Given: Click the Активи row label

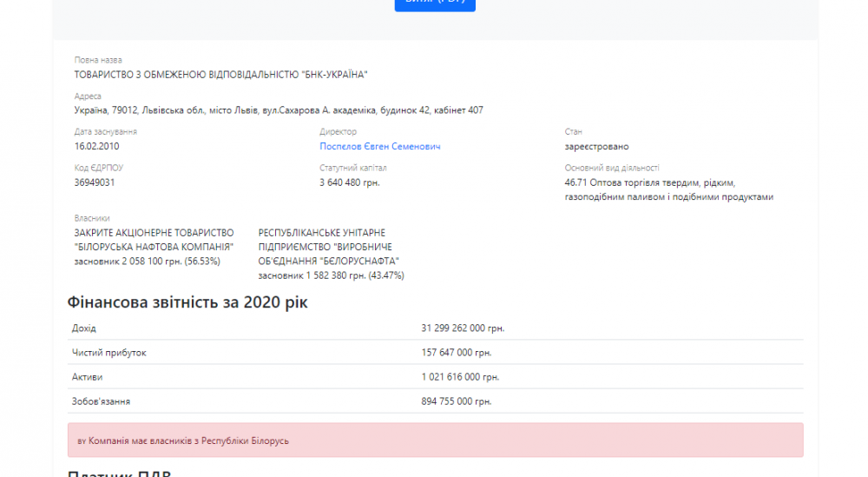Looking at the screenshot, I should tap(88, 377).
